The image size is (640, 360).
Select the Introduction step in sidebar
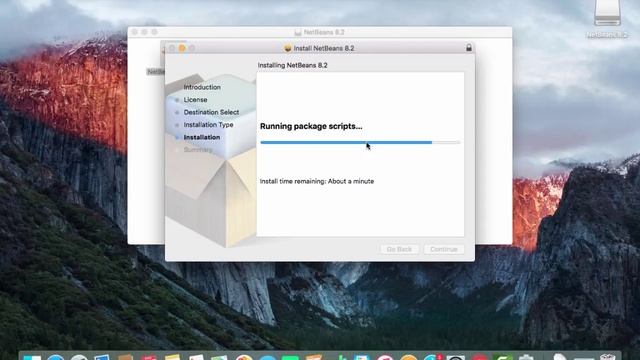click(202, 87)
